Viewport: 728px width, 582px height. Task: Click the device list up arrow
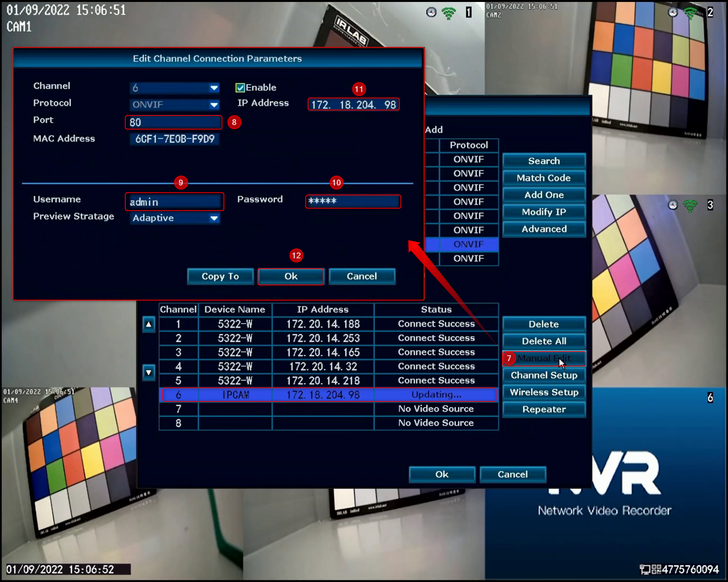click(x=148, y=325)
